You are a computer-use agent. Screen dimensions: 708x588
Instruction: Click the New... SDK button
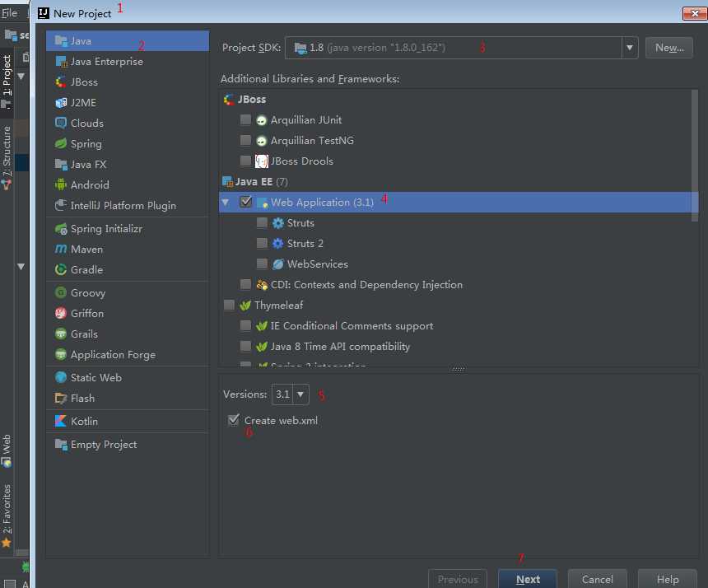[669, 48]
